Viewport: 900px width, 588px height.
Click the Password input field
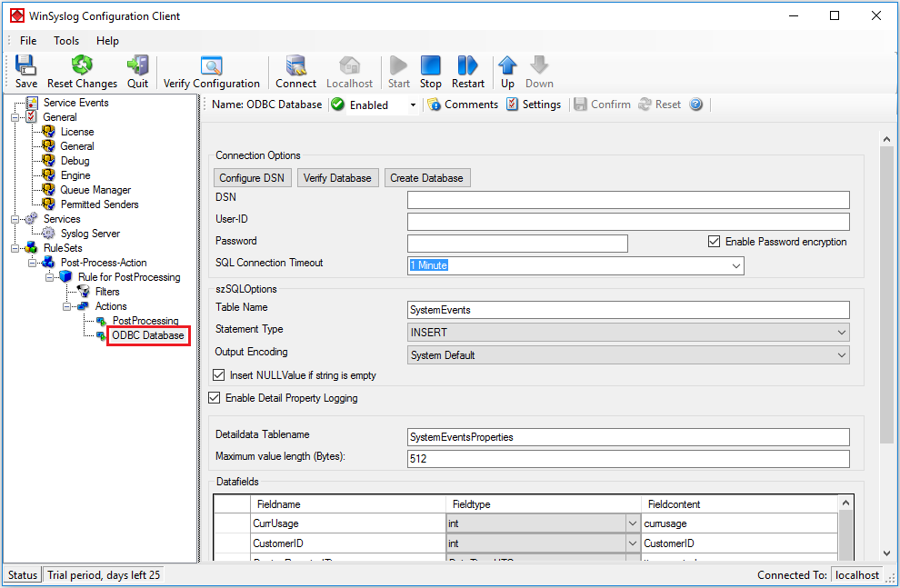tap(517, 244)
